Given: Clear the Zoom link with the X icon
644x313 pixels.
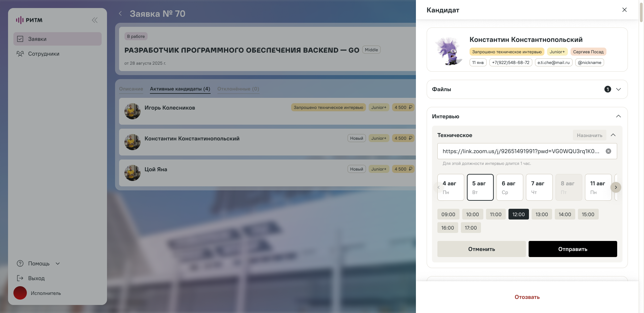Looking at the screenshot, I should [x=609, y=151].
